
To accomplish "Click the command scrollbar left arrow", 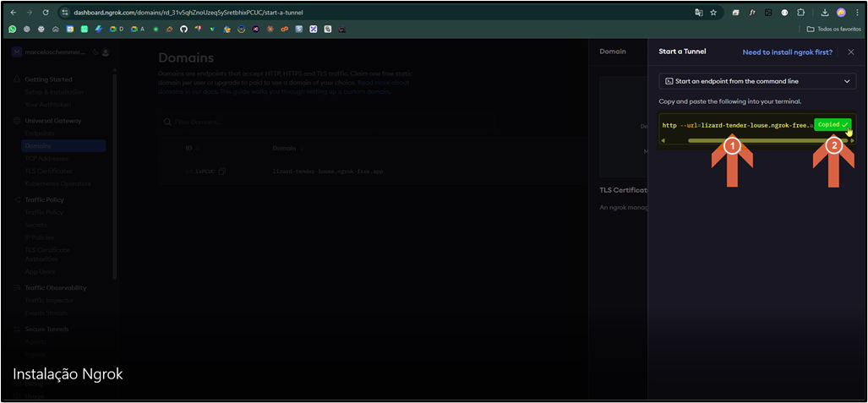I will 663,140.
